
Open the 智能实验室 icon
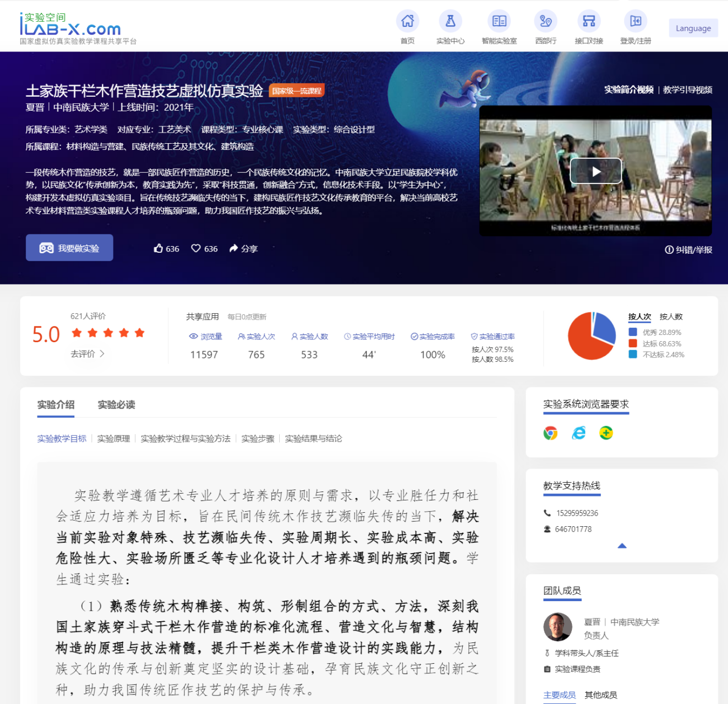coord(499,21)
